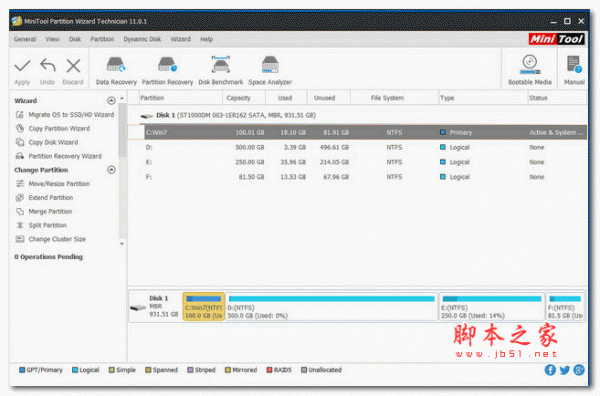600x396 pixels.
Task: Open the Wizard menu
Action: pyautogui.click(x=181, y=39)
